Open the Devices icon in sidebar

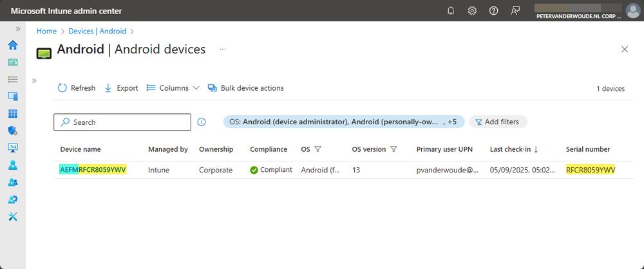point(13,97)
